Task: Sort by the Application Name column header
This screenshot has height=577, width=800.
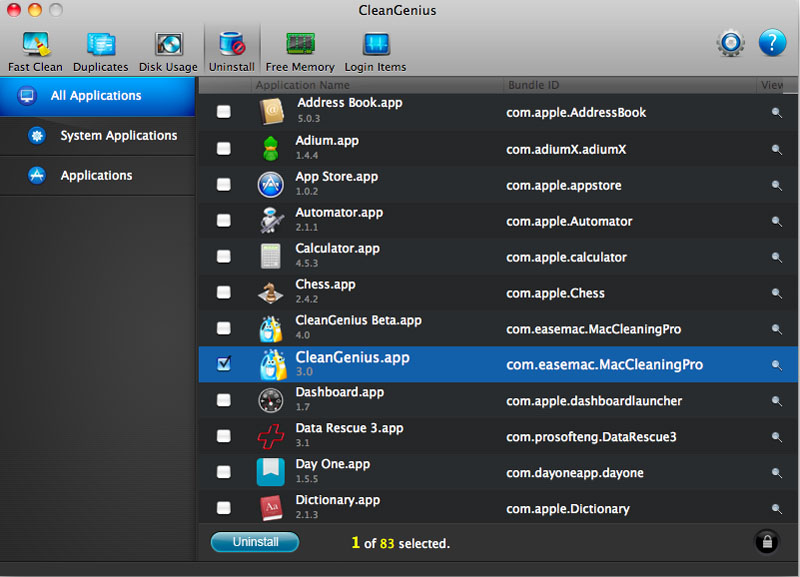Action: [x=378, y=85]
